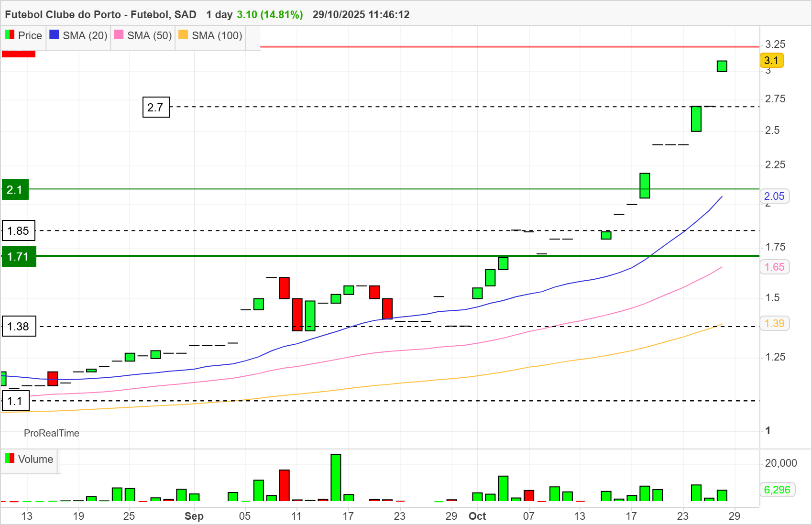The width and height of the screenshot is (812, 525).
Task: Click the 25 date label on time axis
Action: [129, 516]
